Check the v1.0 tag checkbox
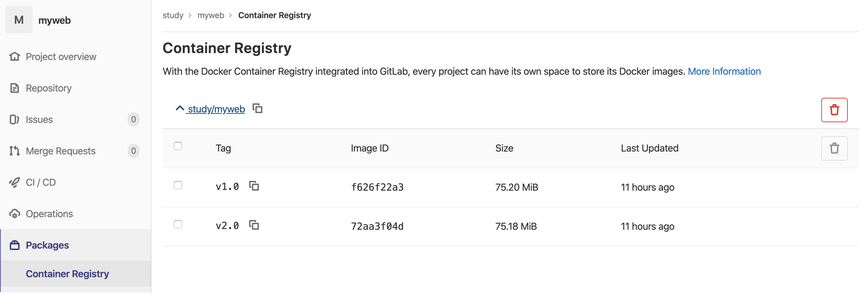 tap(178, 185)
